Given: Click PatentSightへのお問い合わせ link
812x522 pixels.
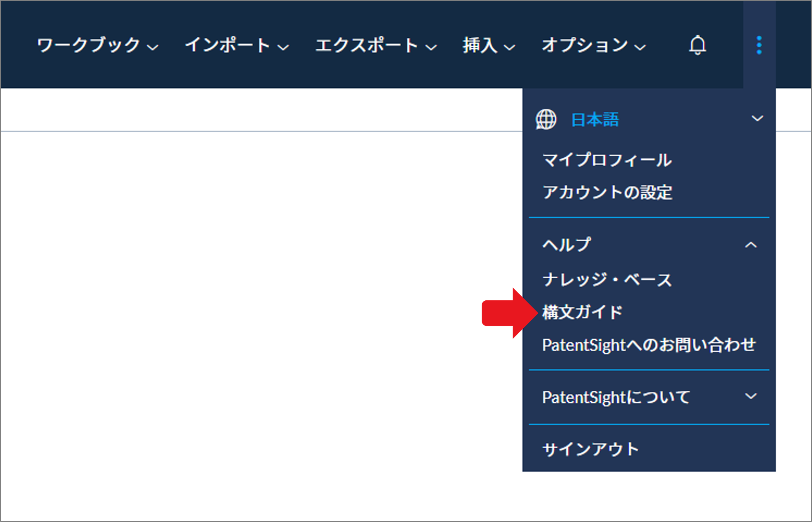Looking at the screenshot, I should [x=648, y=345].
